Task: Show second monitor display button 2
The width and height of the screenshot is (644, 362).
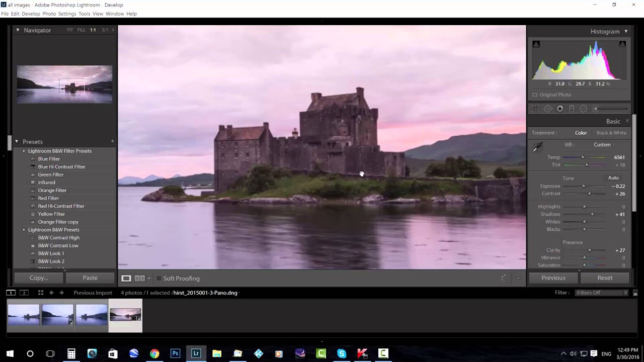Action: coord(24,293)
